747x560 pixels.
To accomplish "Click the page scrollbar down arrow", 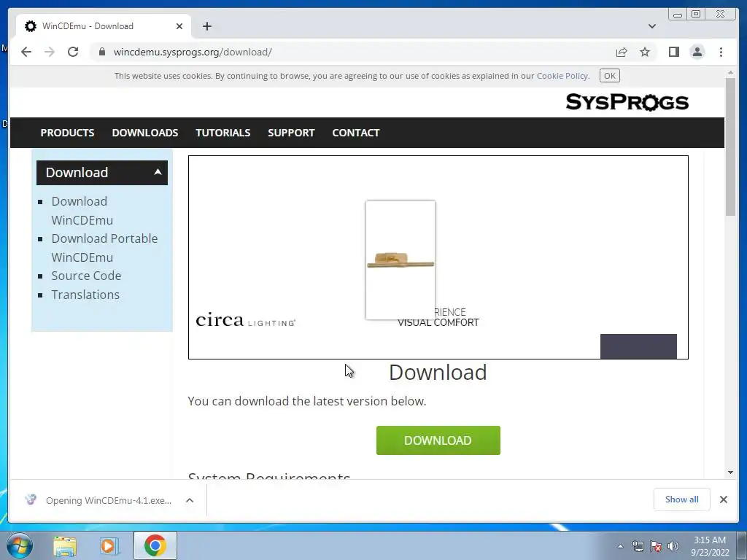I will (x=730, y=472).
